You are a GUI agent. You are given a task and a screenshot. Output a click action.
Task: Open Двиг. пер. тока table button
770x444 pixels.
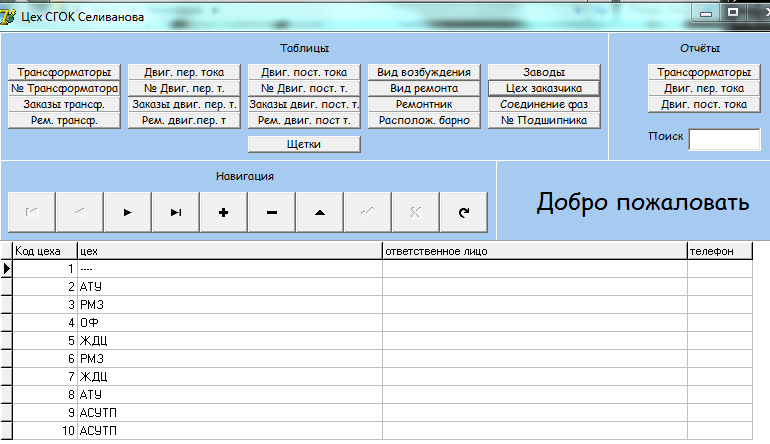click(184, 72)
